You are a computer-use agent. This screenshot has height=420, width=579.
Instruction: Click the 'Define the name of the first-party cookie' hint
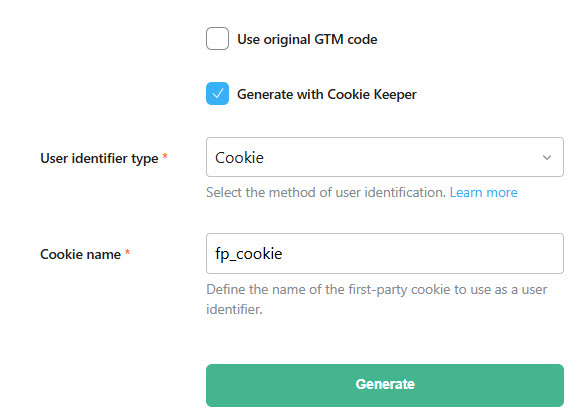[377, 299]
